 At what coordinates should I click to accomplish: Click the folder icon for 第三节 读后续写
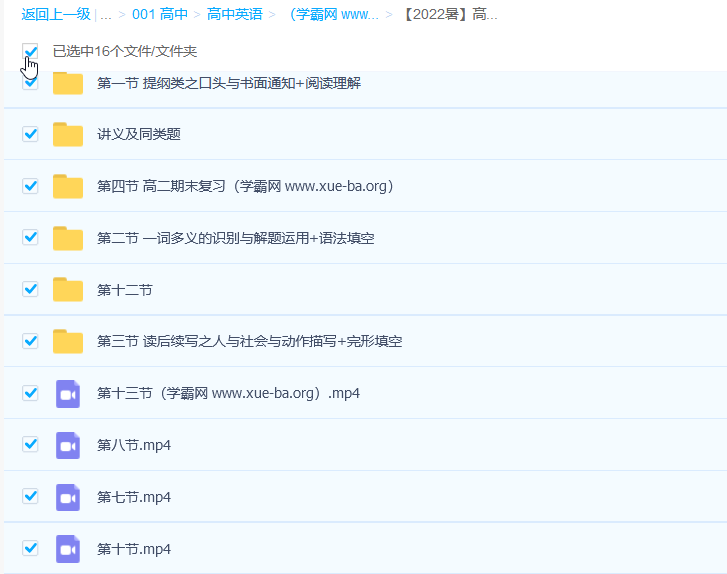[68, 342]
